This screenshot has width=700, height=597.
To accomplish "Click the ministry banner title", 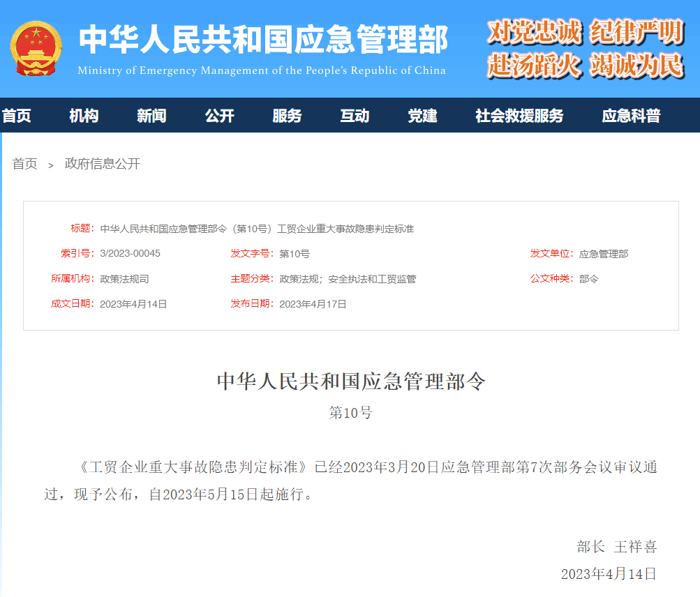I will 264,40.
